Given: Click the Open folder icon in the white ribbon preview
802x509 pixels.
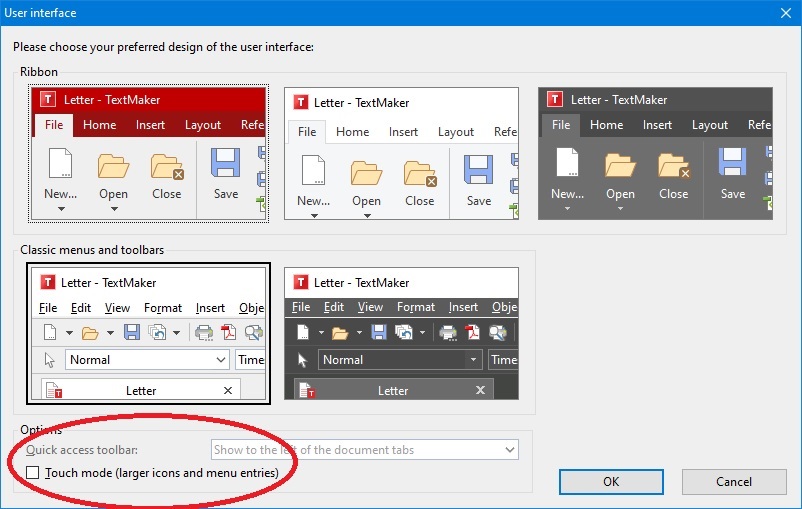Looking at the screenshot, I should click(366, 172).
